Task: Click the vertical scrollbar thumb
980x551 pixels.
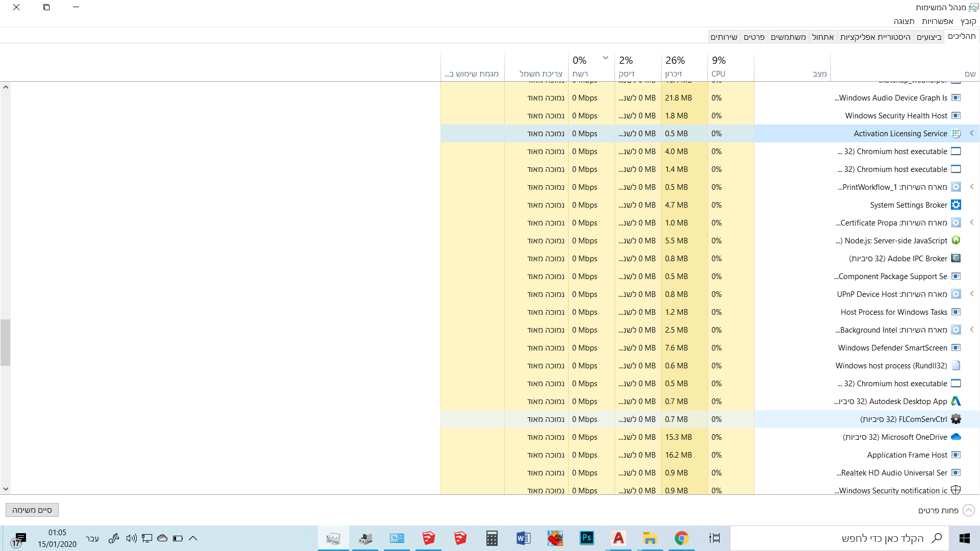Action: point(5,342)
